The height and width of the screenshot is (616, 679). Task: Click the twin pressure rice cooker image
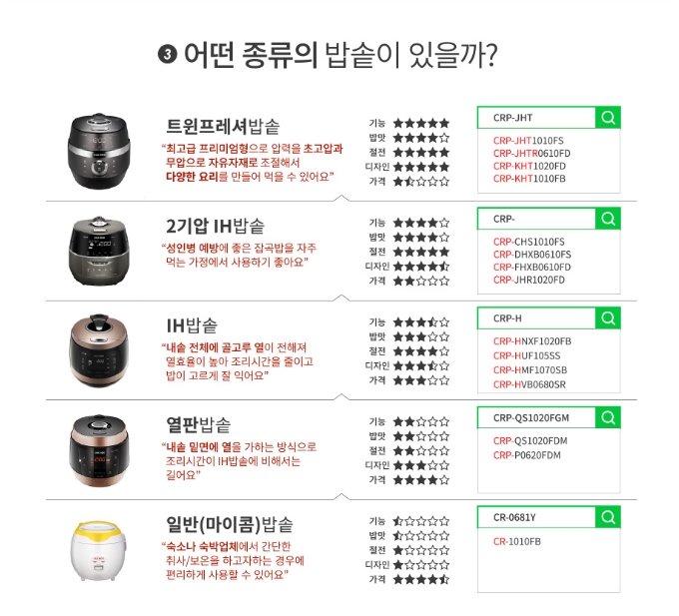click(x=99, y=151)
